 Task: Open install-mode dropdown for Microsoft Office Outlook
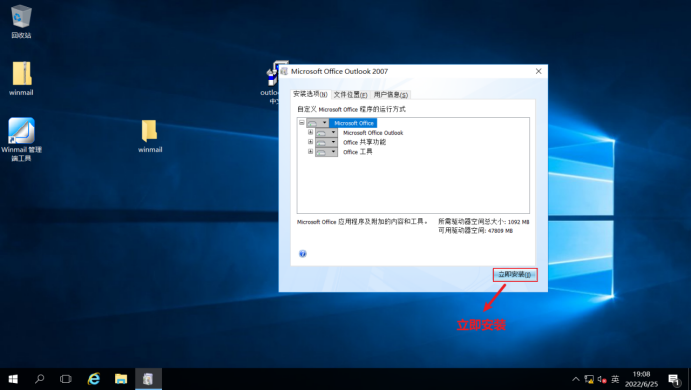pos(327,133)
